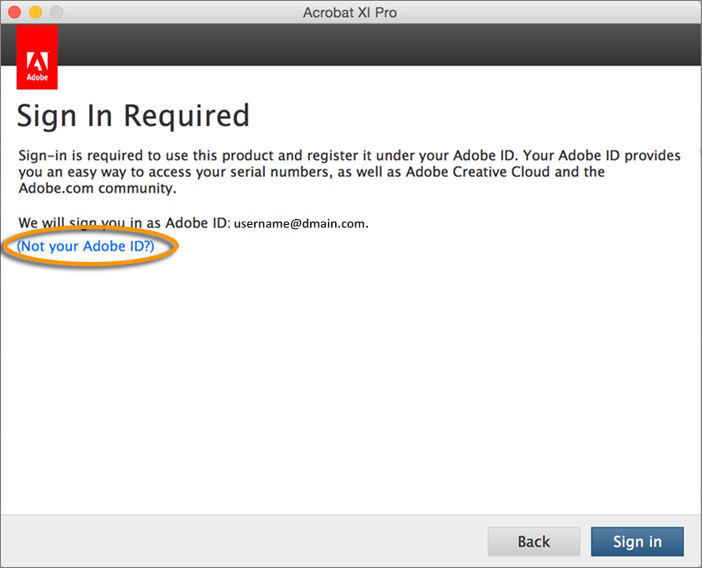The height and width of the screenshot is (568, 702).
Task: Click the red Adobe logo
Action: tap(37, 58)
